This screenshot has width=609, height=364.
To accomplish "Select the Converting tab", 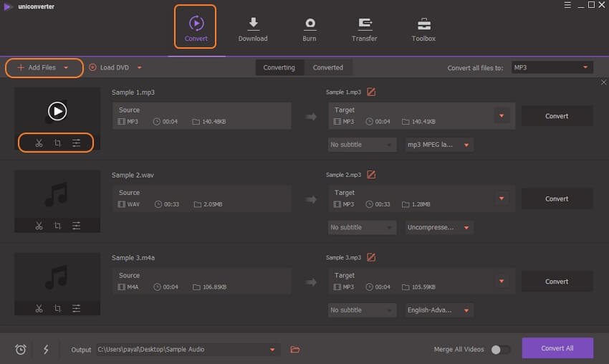I will coord(279,67).
